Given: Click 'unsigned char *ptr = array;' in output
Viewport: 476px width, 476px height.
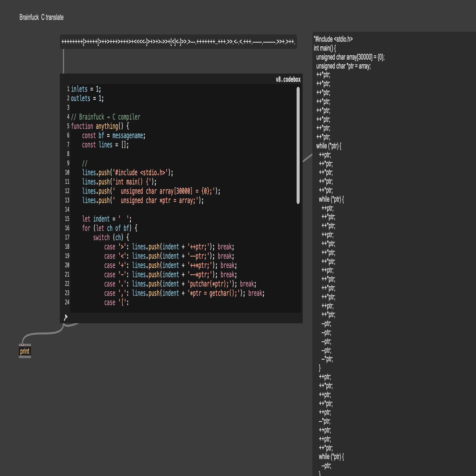Looking at the screenshot, I should (x=344, y=66).
